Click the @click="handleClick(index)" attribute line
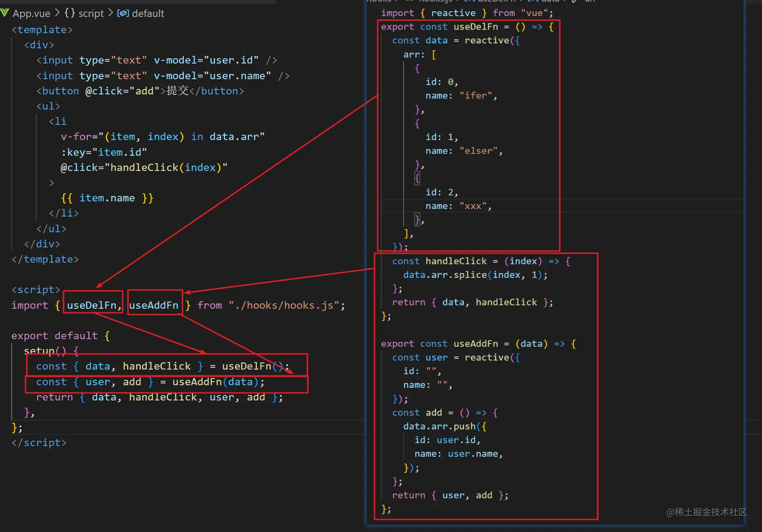This screenshot has width=762, height=532. [x=144, y=167]
